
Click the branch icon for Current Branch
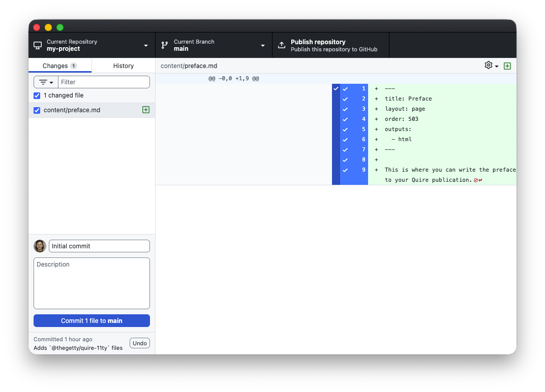(x=165, y=45)
